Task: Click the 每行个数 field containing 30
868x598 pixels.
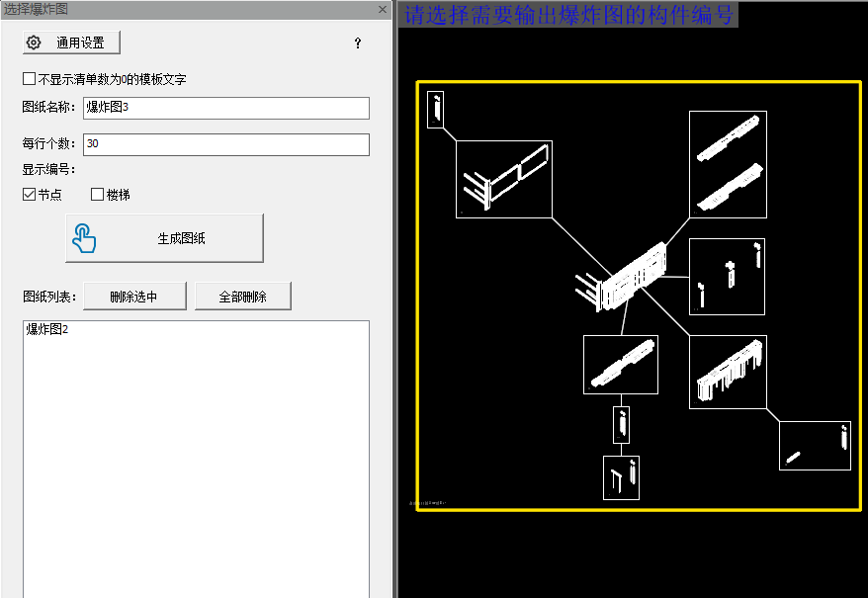Action: click(x=225, y=144)
